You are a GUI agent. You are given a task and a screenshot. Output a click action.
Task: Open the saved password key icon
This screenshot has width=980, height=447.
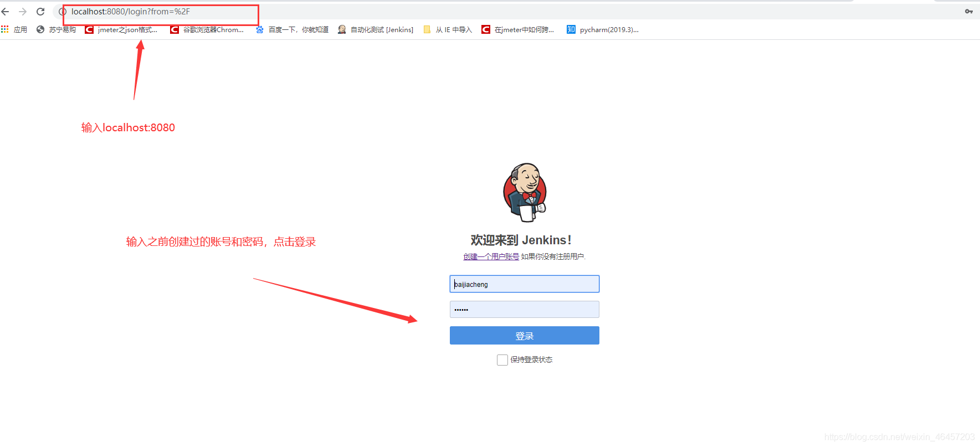click(968, 12)
